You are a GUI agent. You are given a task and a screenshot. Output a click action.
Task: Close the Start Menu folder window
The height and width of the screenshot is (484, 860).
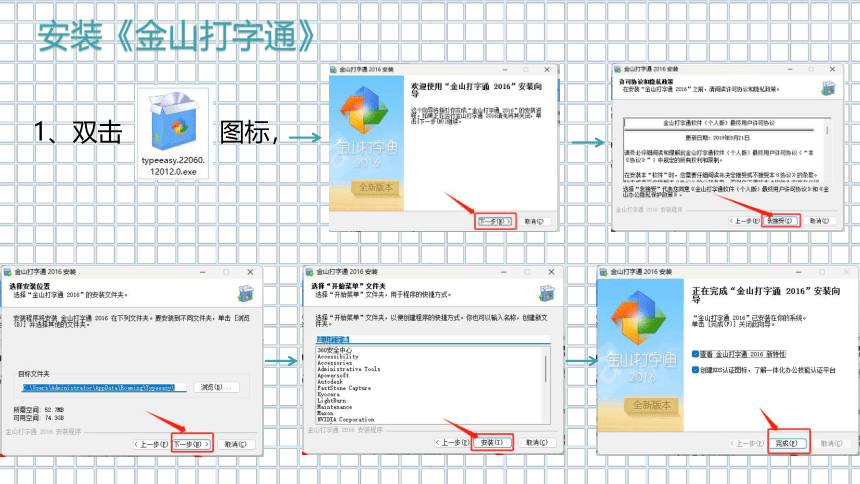[x=551, y=272]
